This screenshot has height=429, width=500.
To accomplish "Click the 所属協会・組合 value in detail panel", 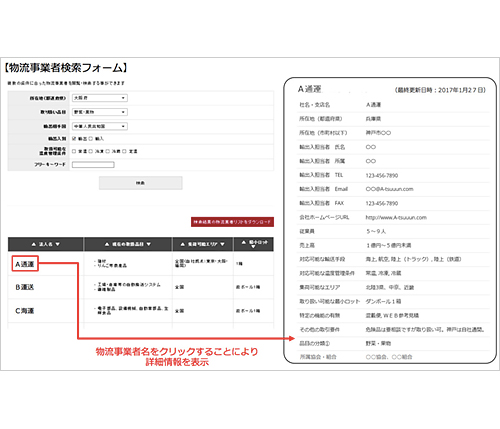I will [x=389, y=357].
